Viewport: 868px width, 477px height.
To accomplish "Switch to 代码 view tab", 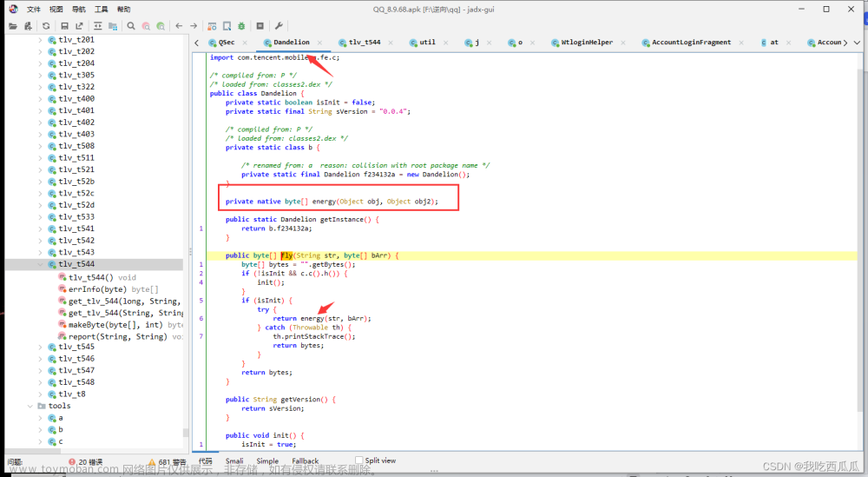I will pos(206,461).
